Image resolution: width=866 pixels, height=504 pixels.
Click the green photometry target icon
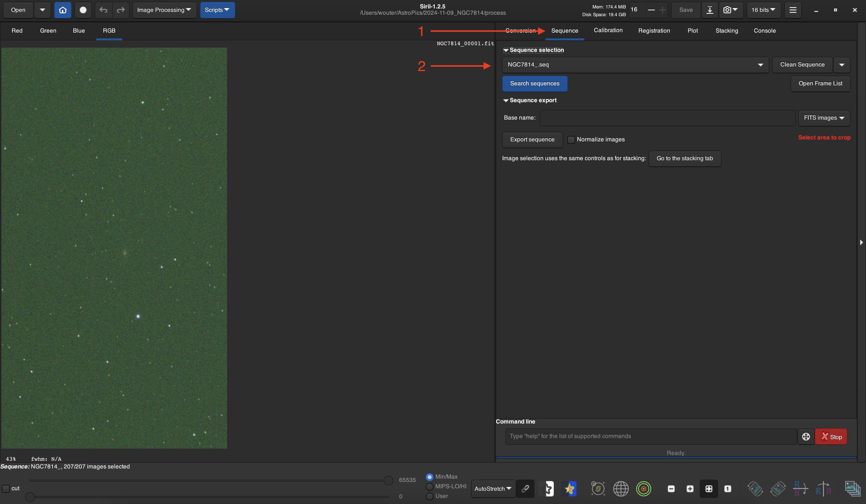643,488
